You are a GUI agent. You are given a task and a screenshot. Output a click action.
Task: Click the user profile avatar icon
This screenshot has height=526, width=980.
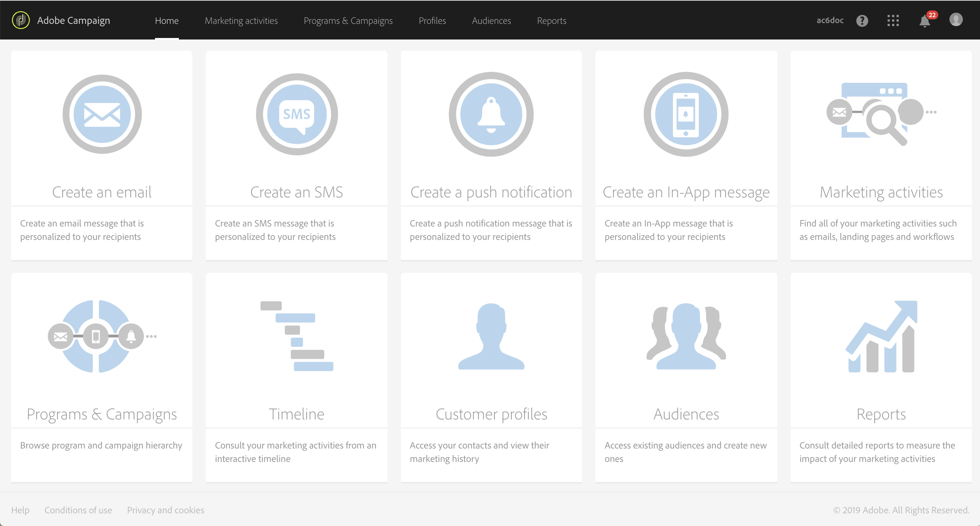pos(956,20)
